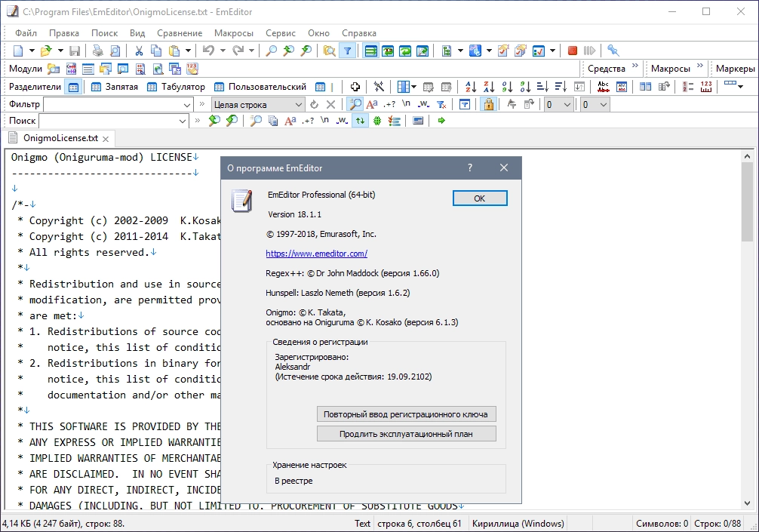The width and height of the screenshot is (759, 532).
Task: Sort A to Z ascending
Action: (x=471, y=87)
